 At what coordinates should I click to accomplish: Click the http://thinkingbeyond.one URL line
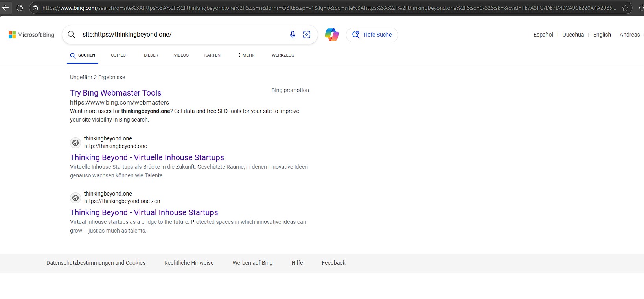tap(116, 146)
